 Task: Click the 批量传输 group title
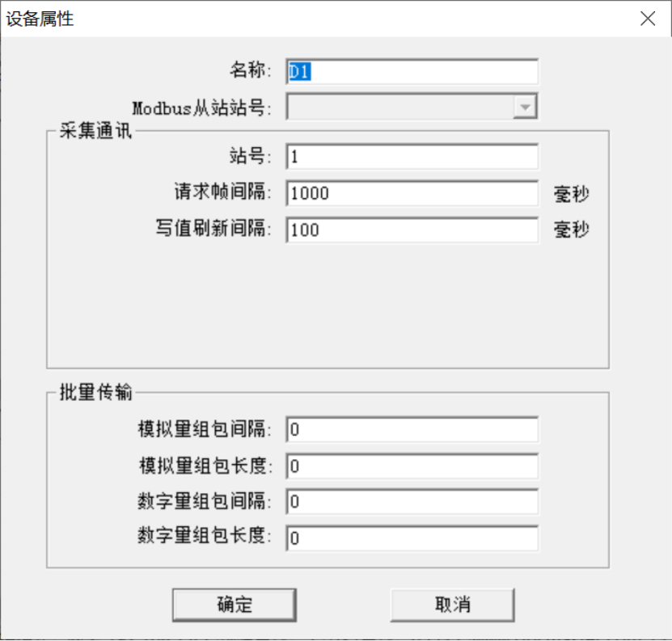[x=95, y=392]
